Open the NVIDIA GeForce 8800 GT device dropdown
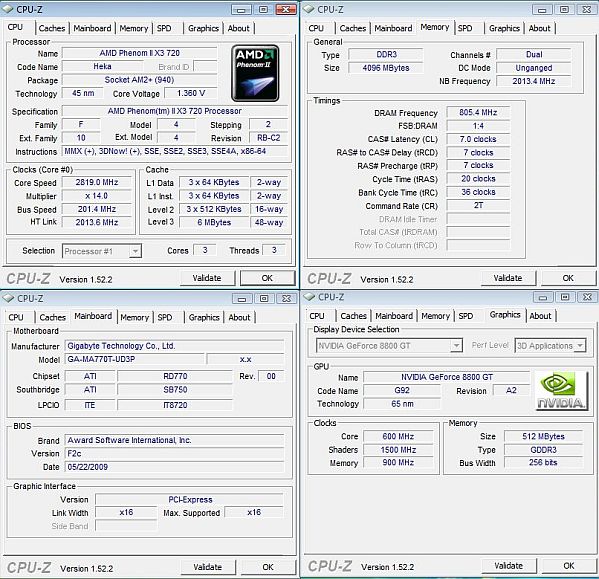 point(456,346)
